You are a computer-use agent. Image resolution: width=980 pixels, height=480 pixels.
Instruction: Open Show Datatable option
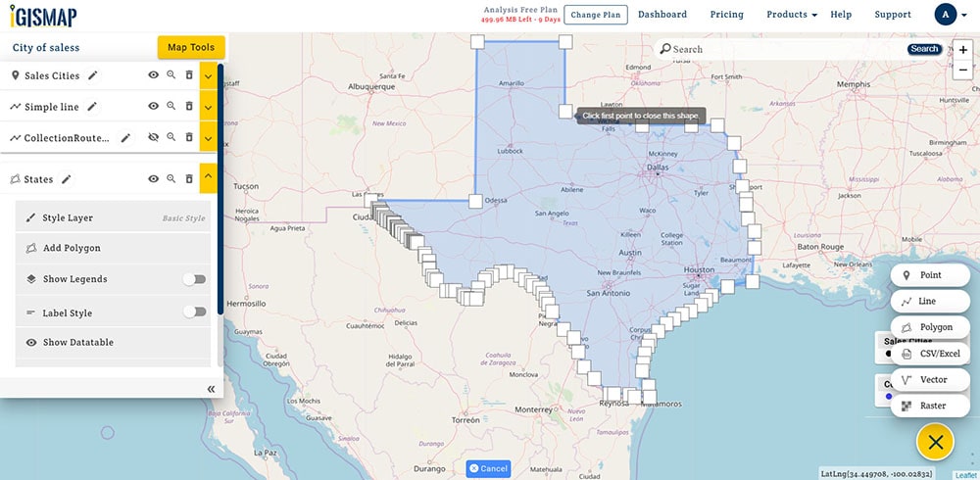tap(113, 343)
